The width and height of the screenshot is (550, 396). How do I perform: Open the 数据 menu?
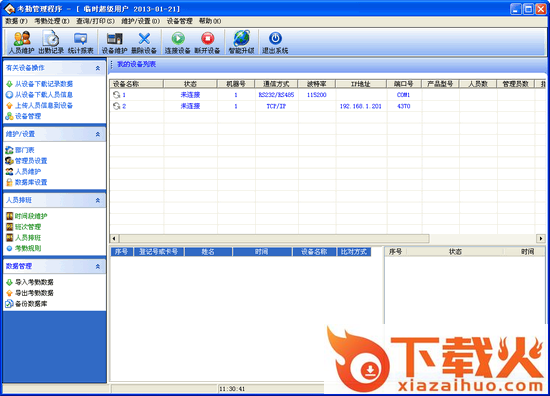(x=16, y=21)
